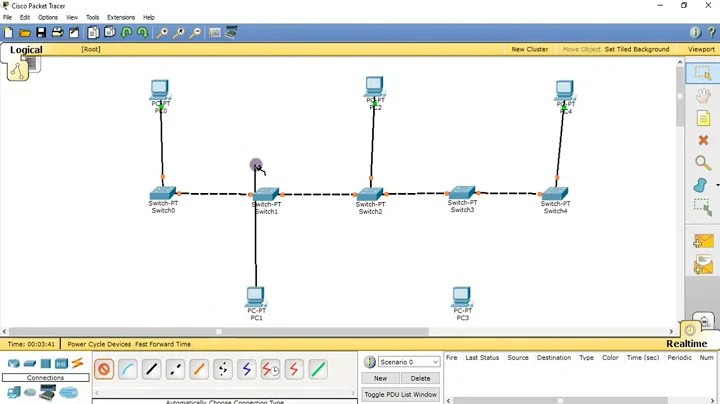Activate the Delete tool red X
The height and width of the screenshot is (404, 720).
click(703, 140)
